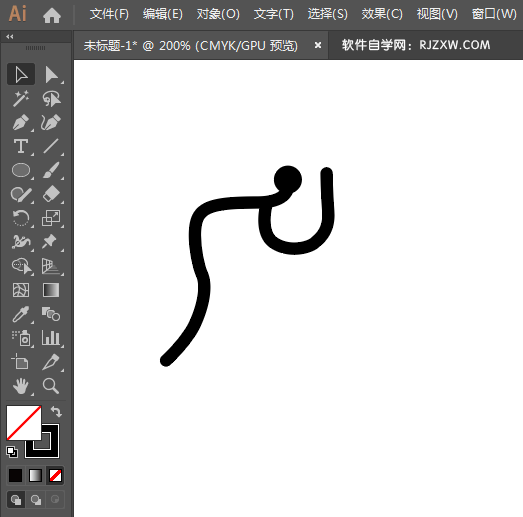Viewport: 523px width, 517px height.
Task: Select the Column Graph tool
Action: coord(51,338)
